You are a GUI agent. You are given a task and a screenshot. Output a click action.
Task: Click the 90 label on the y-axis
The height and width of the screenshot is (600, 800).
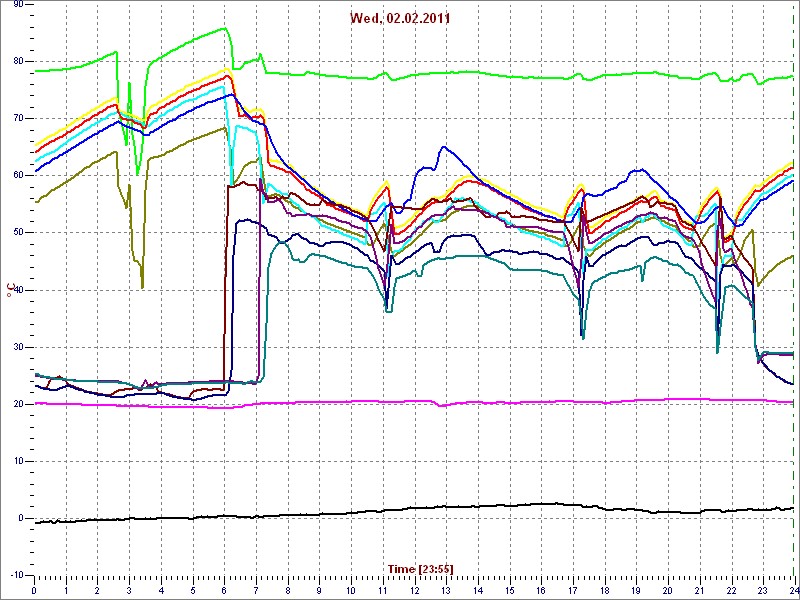coord(17,5)
